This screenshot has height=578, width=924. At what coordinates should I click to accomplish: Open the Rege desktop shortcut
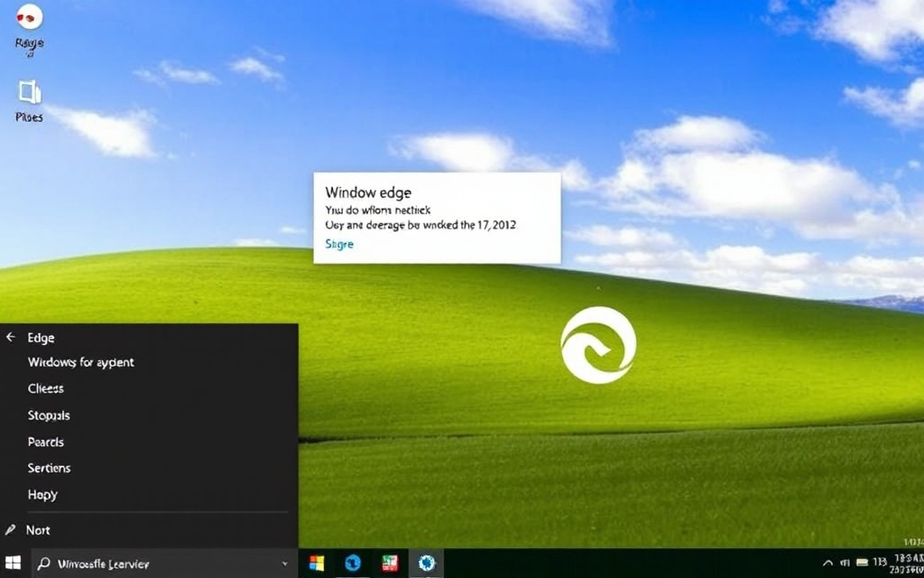[29, 31]
